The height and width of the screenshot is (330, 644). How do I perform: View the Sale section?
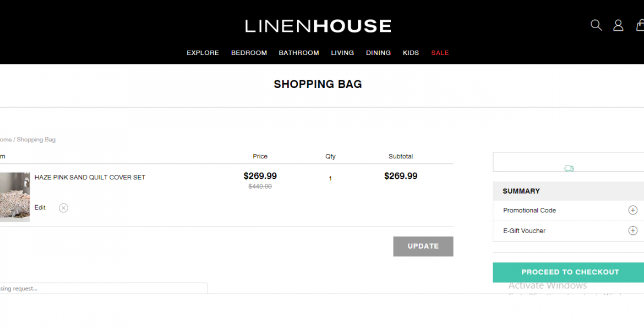point(440,53)
